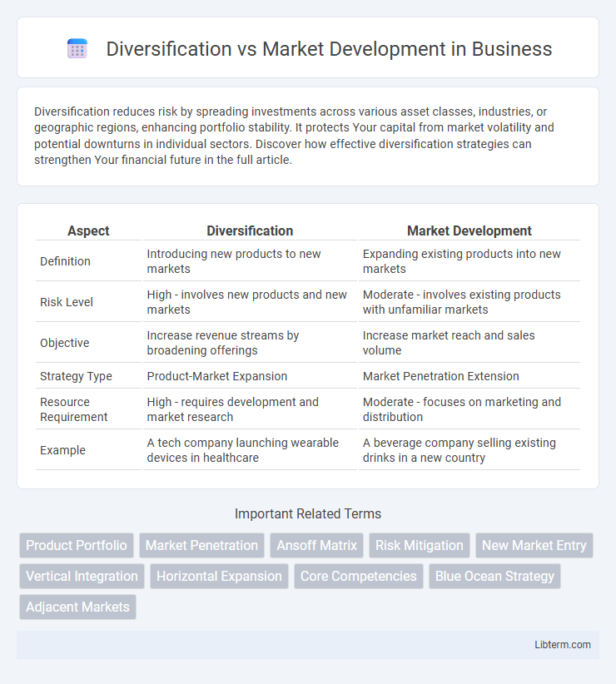This screenshot has width=616, height=684.
Task: Click the Example row label
Action: pyautogui.click(x=62, y=450)
